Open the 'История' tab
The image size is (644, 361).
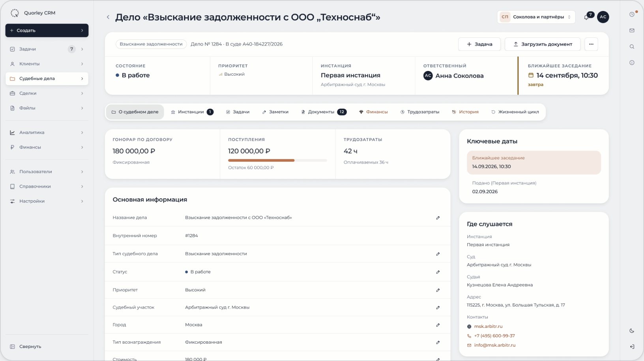pos(465,112)
